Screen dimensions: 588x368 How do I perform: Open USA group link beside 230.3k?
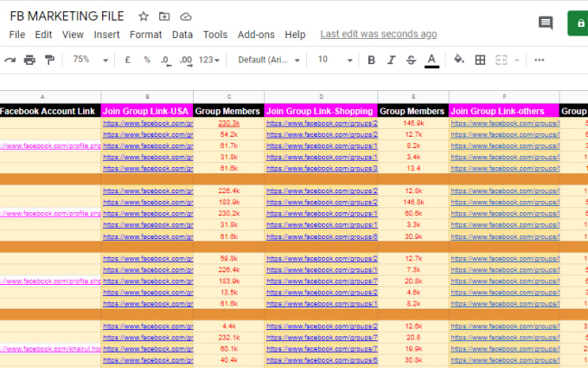pyautogui.click(x=148, y=123)
